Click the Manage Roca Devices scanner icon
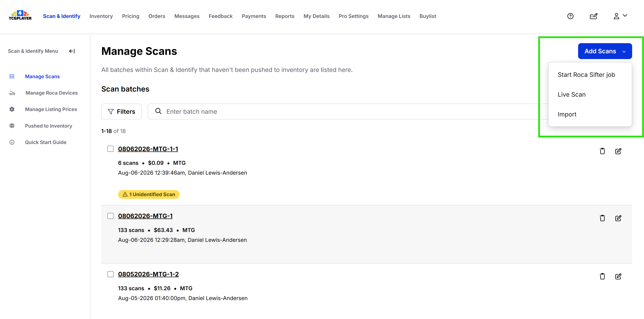This screenshot has height=319, width=644. pyautogui.click(x=12, y=93)
